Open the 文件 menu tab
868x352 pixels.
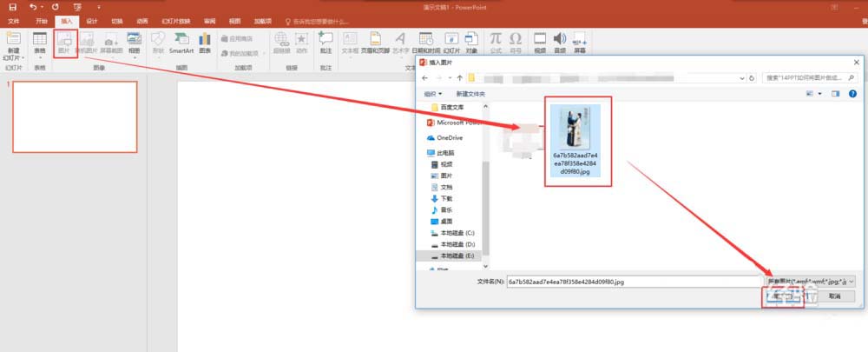click(x=14, y=22)
